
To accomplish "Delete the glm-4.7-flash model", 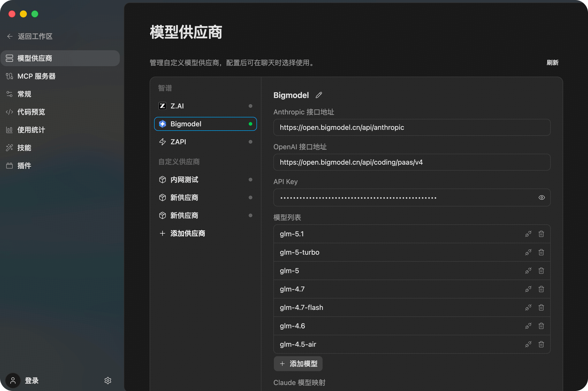I will (541, 307).
